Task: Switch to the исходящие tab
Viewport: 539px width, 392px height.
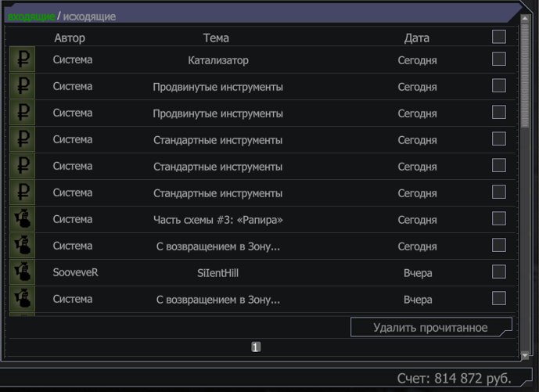Action: [x=89, y=16]
